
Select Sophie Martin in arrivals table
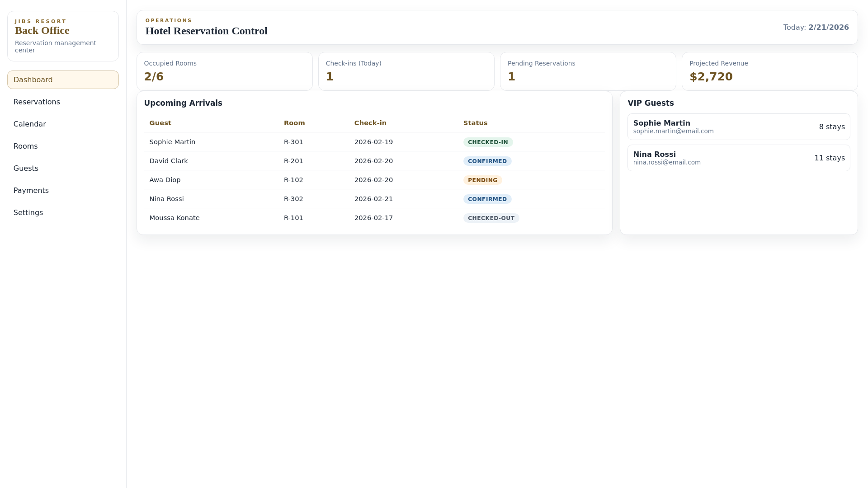pyautogui.click(x=172, y=142)
